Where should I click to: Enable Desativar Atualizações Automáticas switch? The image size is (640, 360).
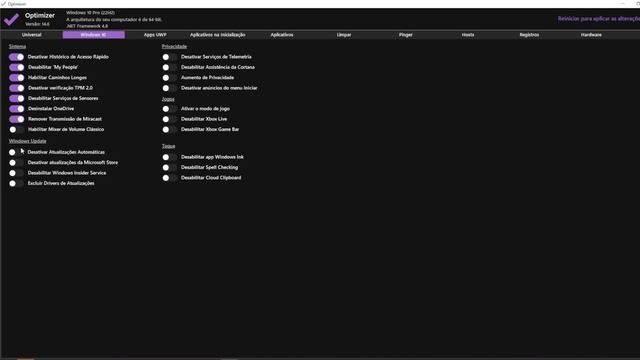pos(17,152)
